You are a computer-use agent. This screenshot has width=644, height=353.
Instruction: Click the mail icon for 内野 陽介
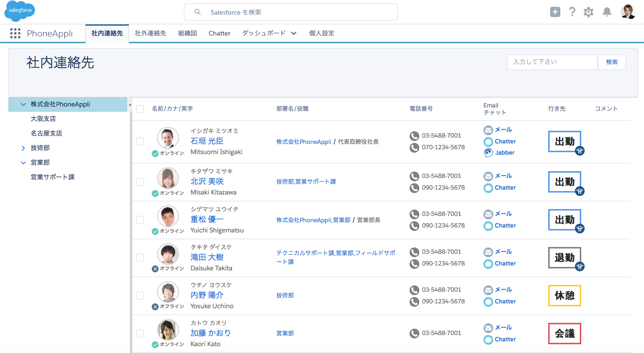(488, 290)
